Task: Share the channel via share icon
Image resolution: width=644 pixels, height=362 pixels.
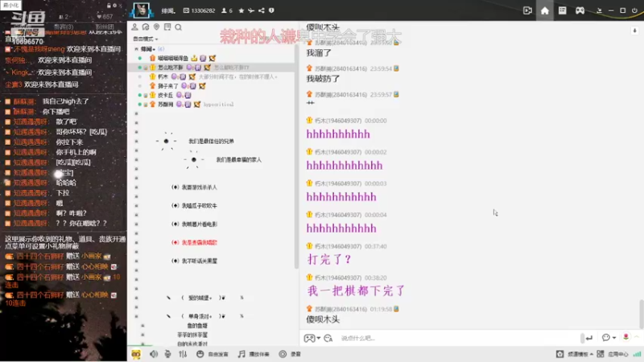Action: (261, 10)
